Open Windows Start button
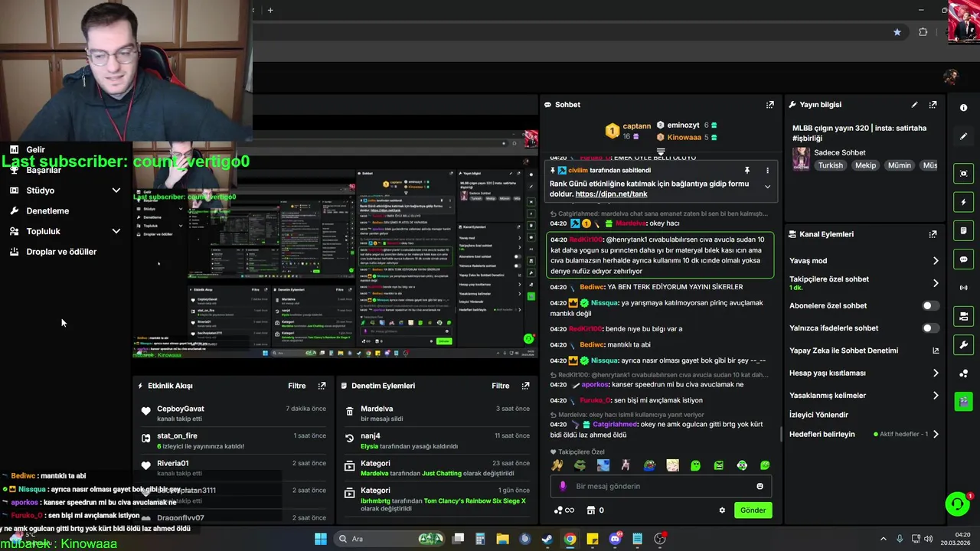This screenshot has height=551, width=980. 321,539
